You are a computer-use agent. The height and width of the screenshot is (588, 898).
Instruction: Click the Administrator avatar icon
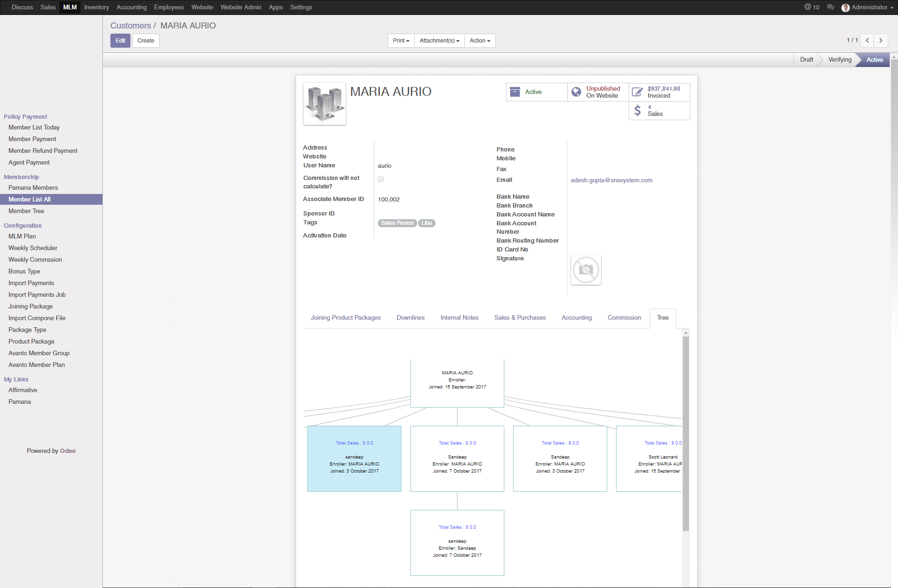846,7
